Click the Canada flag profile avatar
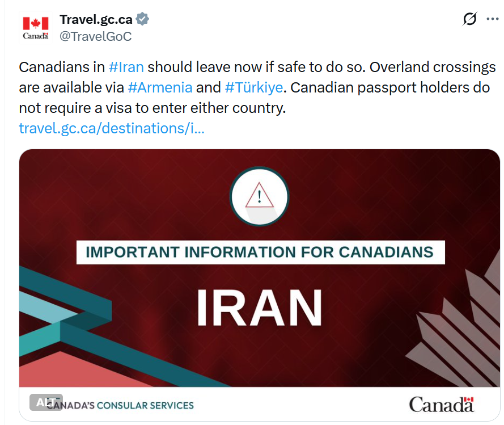The image size is (504, 425). click(x=35, y=27)
